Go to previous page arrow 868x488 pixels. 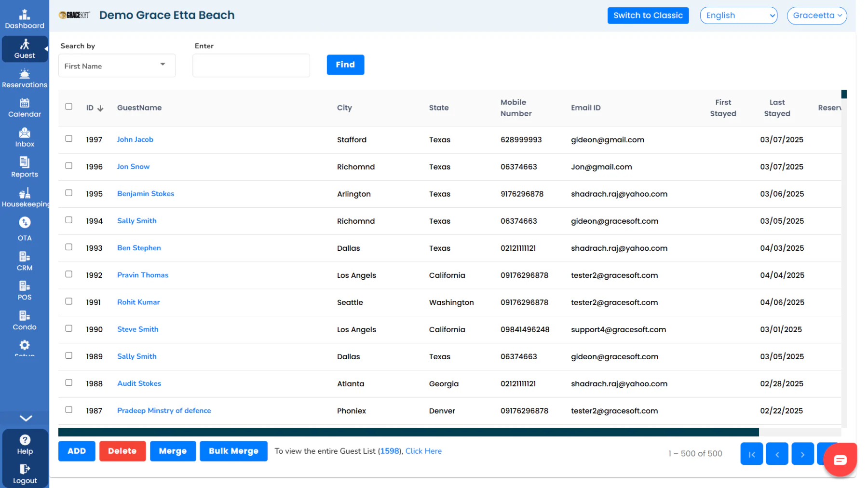tap(777, 454)
